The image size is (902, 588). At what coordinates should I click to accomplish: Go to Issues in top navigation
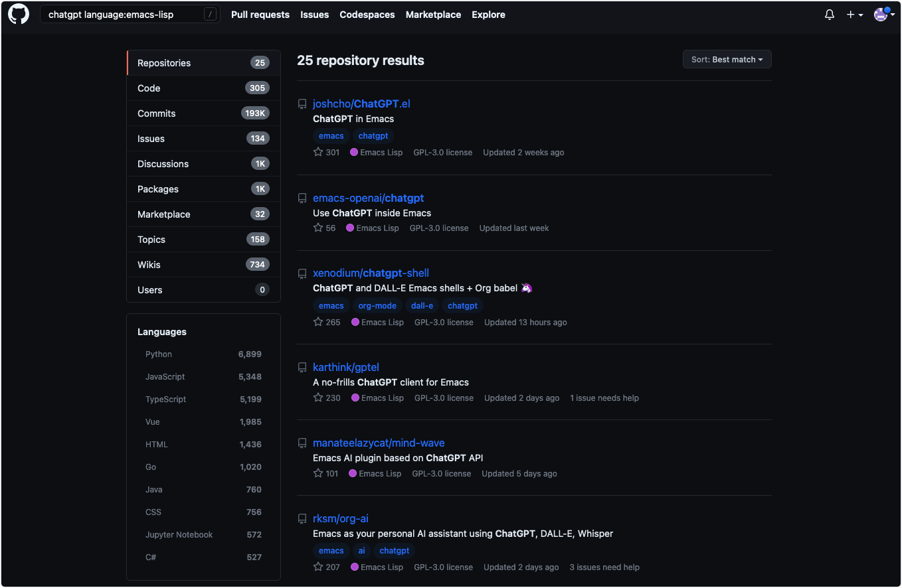tap(315, 15)
